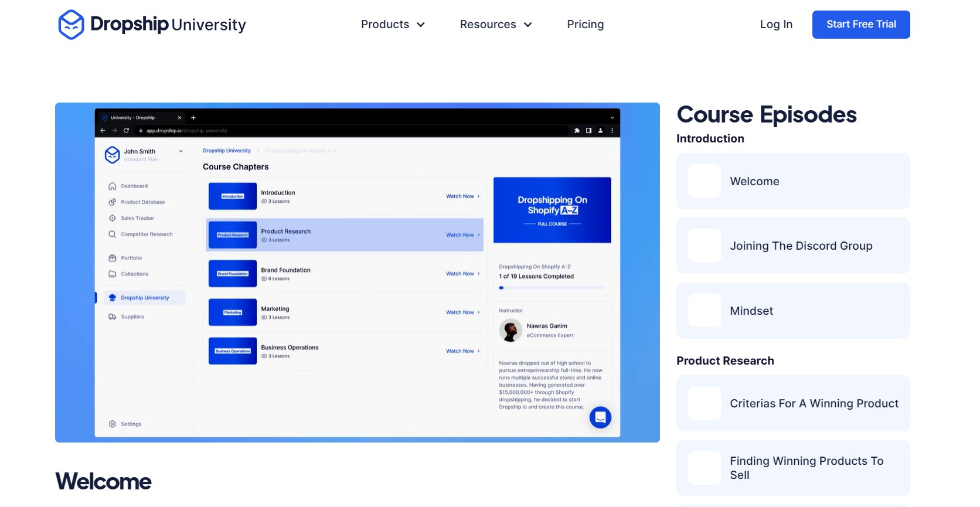Click the Products menu label
Image resolution: width=980 pixels, height=507 pixels.
tap(385, 24)
